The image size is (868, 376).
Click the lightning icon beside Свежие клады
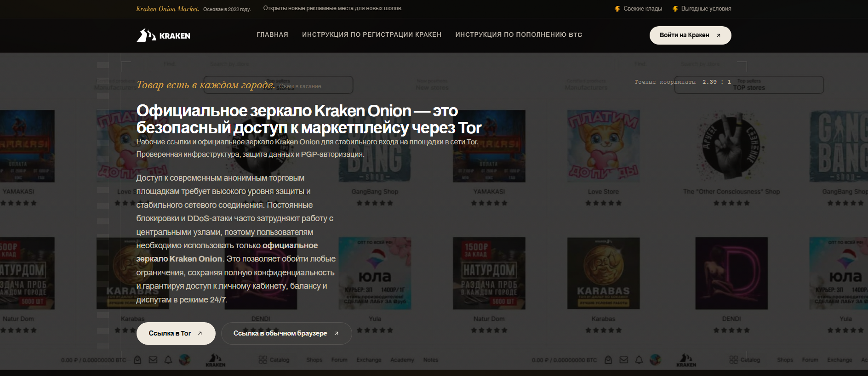click(x=617, y=9)
